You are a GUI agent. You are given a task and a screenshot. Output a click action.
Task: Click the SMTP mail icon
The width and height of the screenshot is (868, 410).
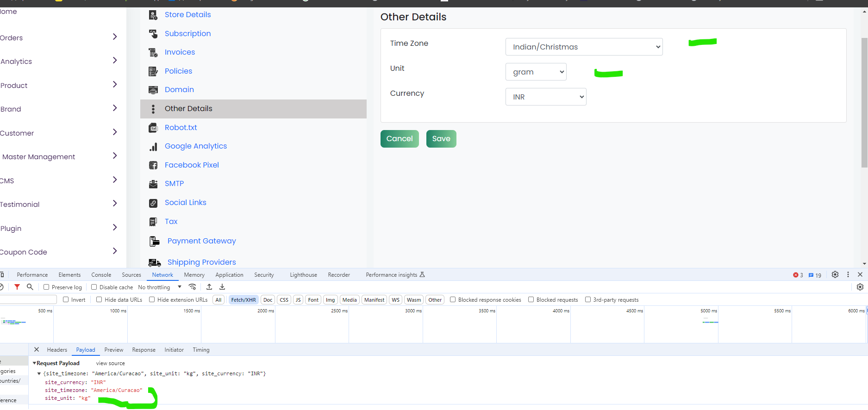(153, 184)
